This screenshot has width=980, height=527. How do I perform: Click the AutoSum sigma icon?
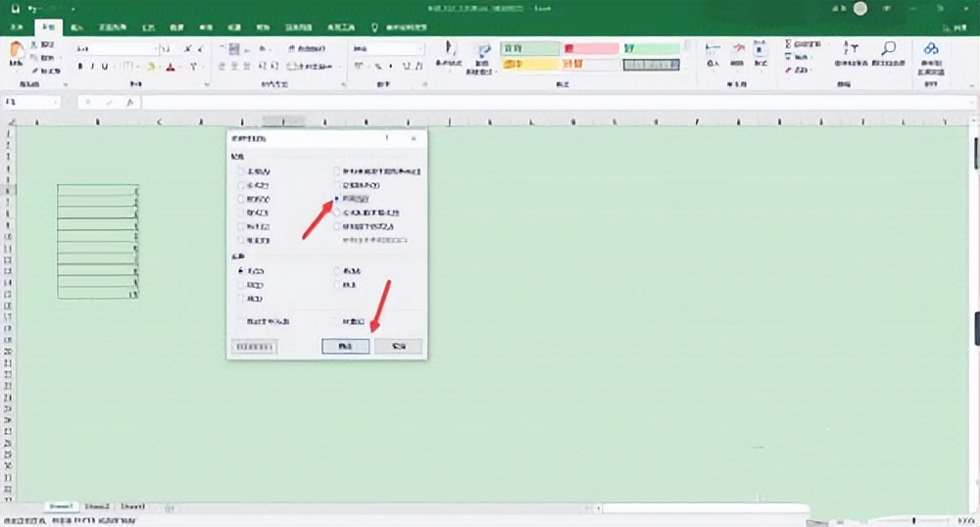[x=788, y=44]
